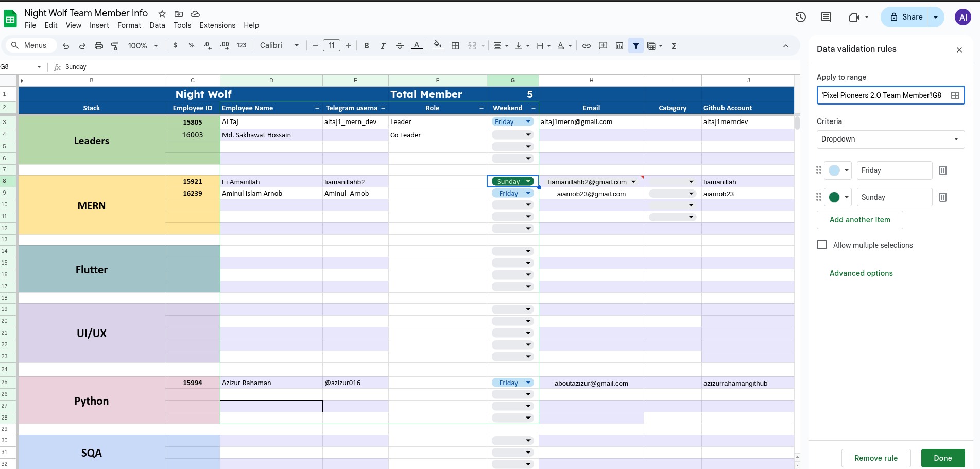Open the Extensions menu
The height and width of the screenshot is (469, 980).
pyautogui.click(x=217, y=25)
